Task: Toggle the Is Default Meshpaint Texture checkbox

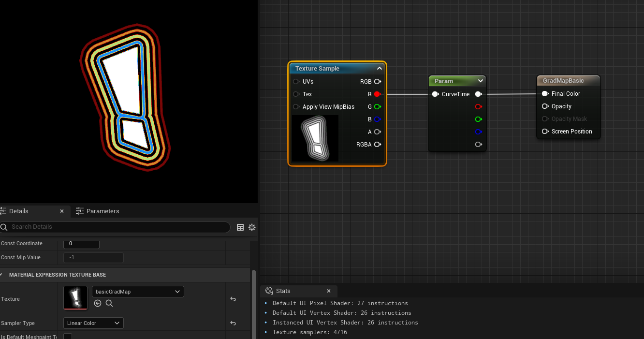Action: [68, 337]
